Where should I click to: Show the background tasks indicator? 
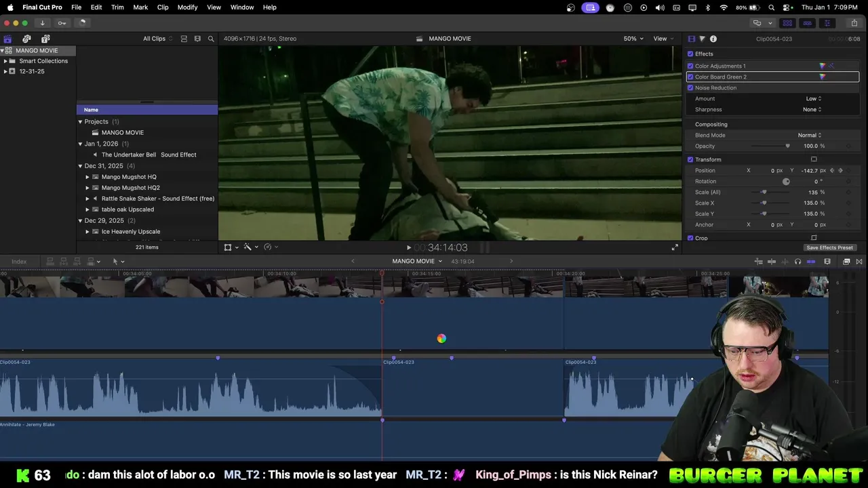pyautogui.click(x=82, y=22)
